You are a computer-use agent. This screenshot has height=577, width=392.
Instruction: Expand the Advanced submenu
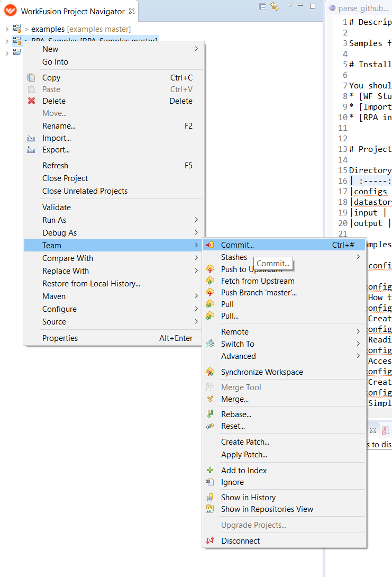pyautogui.click(x=358, y=356)
